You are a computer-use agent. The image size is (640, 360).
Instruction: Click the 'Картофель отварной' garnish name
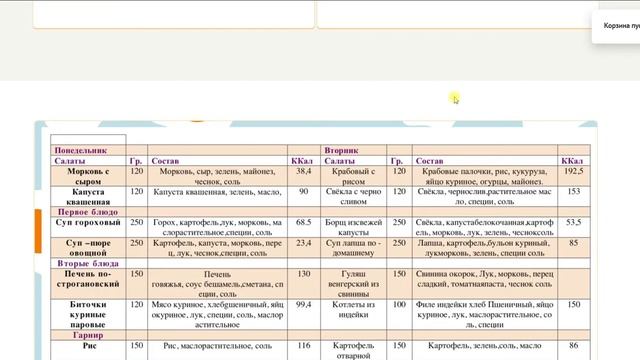click(353, 351)
